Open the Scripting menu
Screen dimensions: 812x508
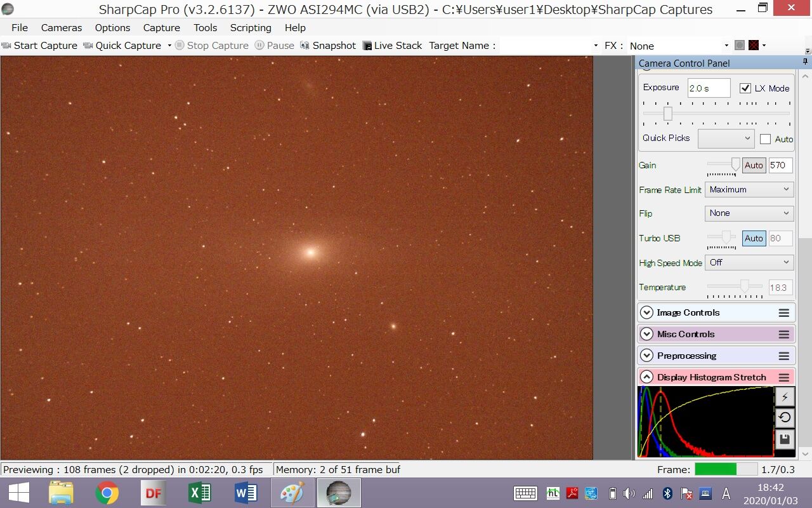click(x=251, y=27)
